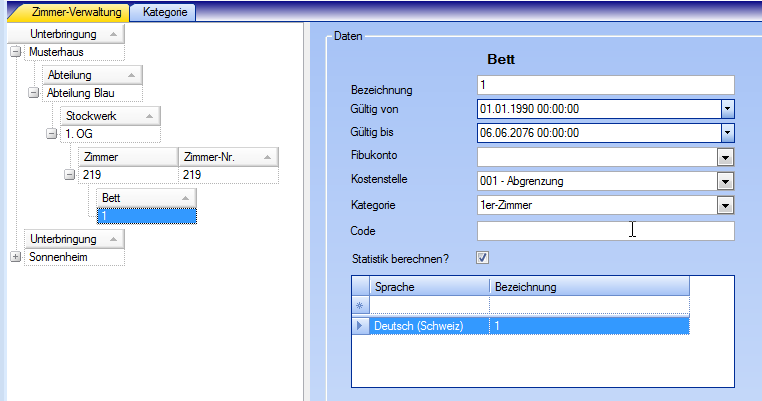Click the Code input field

click(x=606, y=231)
